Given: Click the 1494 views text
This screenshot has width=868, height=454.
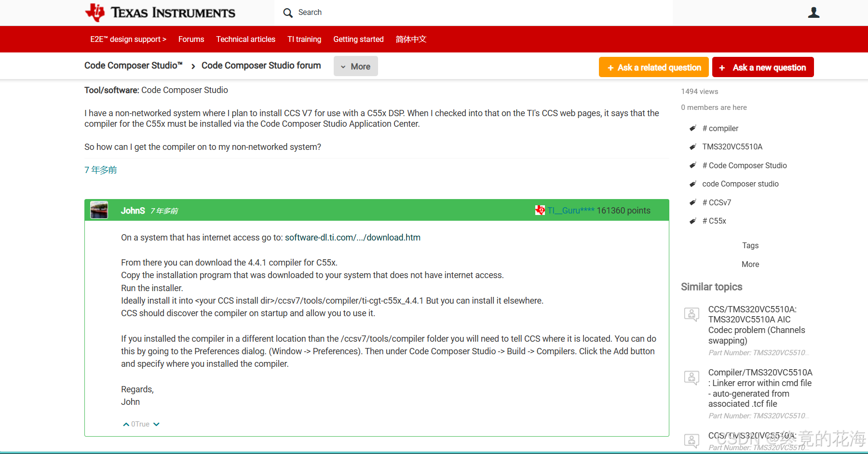Looking at the screenshot, I should pyautogui.click(x=699, y=92).
